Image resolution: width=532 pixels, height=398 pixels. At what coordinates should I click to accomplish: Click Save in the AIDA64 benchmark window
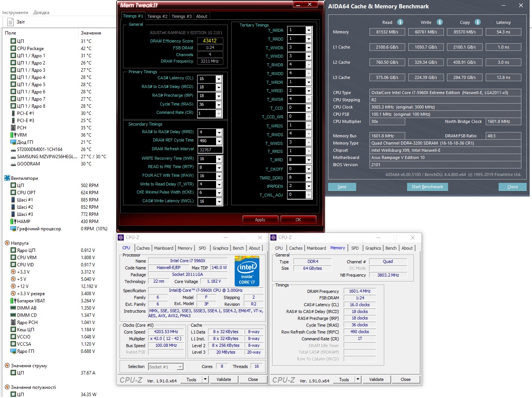pyautogui.click(x=342, y=187)
